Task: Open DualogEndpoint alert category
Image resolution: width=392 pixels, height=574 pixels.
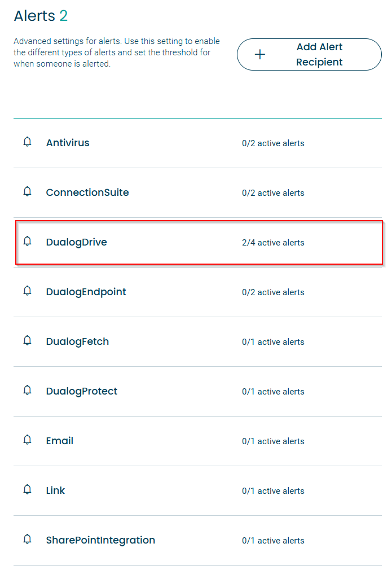Action: [197, 292]
